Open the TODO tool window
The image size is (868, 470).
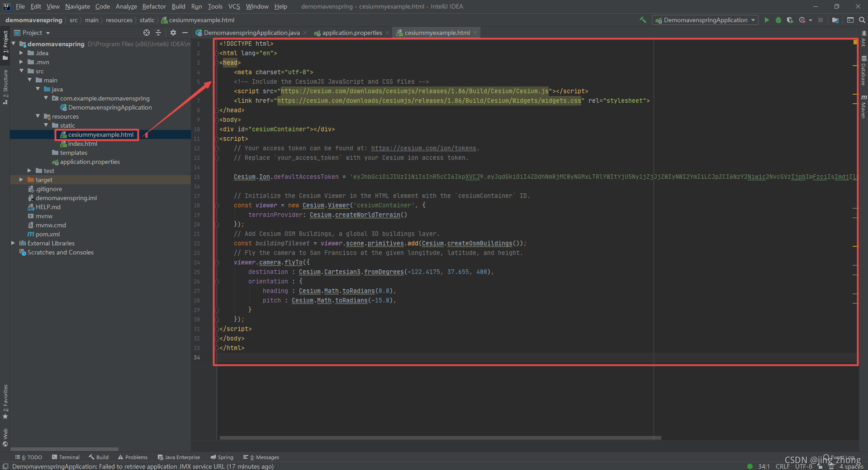(x=28, y=457)
